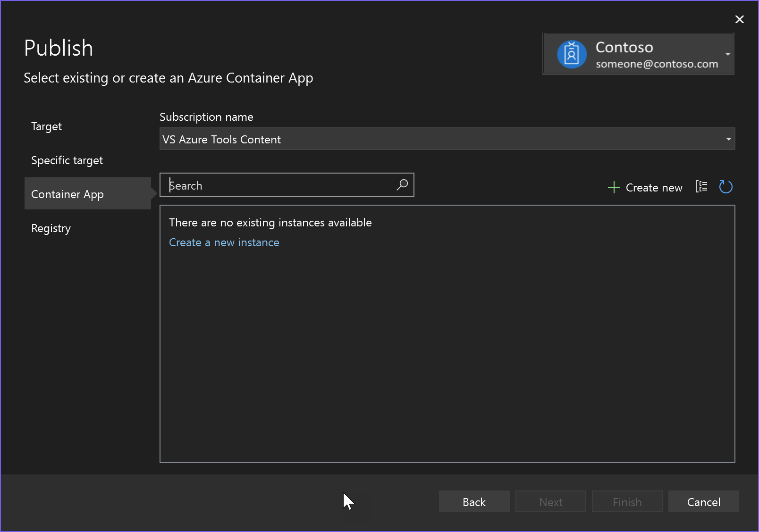The width and height of the screenshot is (759, 532).
Task: Click the Contoso account badge icon
Action: click(572, 54)
